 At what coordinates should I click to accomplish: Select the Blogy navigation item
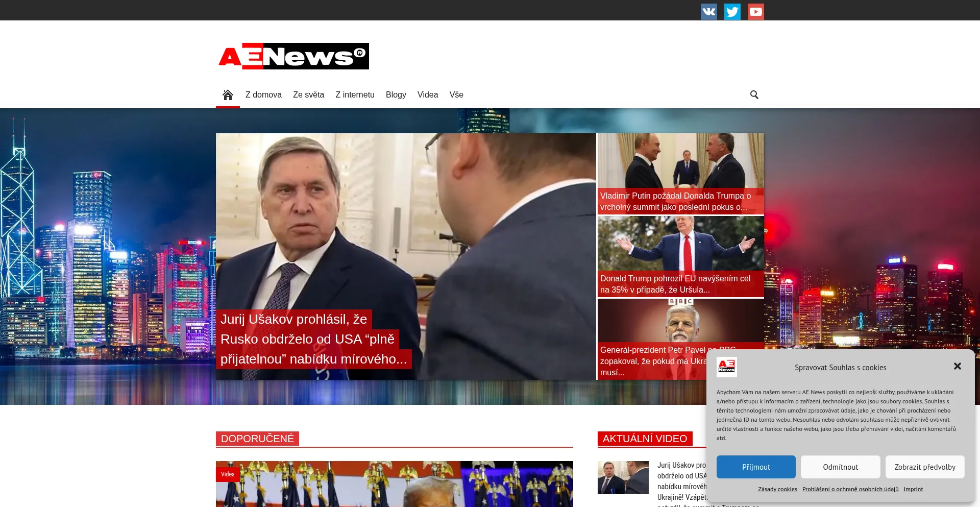point(396,95)
